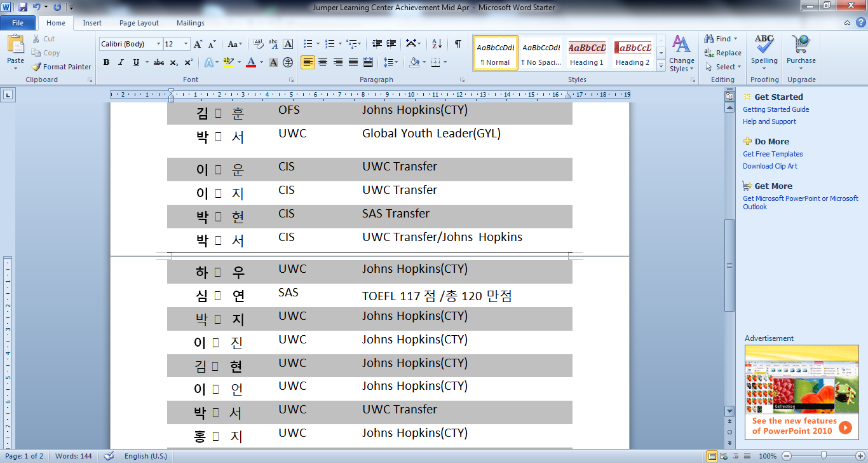Select Justify alignment
Screen dimensions: 868x463
click(x=353, y=62)
